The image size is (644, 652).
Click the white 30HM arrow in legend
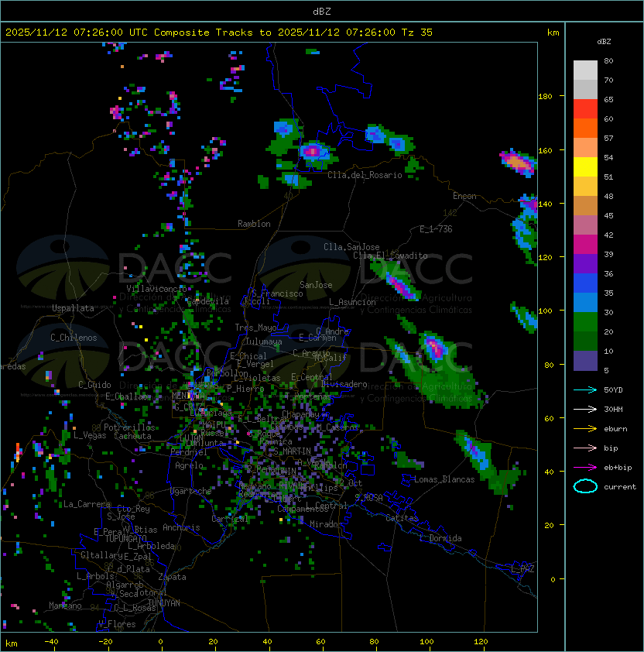pyautogui.click(x=585, y=409)
